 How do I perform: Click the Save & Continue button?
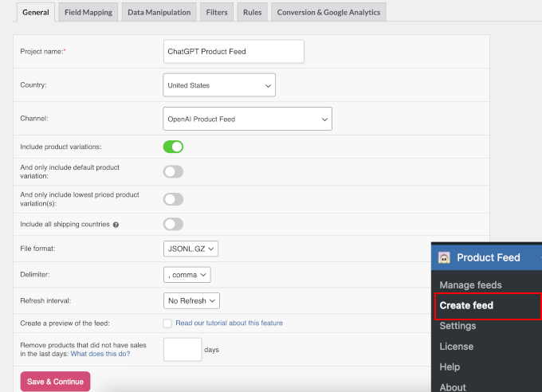tap(55, 382)
